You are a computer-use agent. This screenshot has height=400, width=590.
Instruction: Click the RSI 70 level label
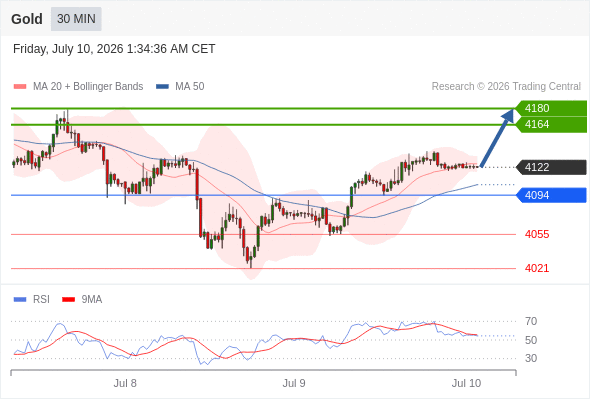(x=531, y=321)
